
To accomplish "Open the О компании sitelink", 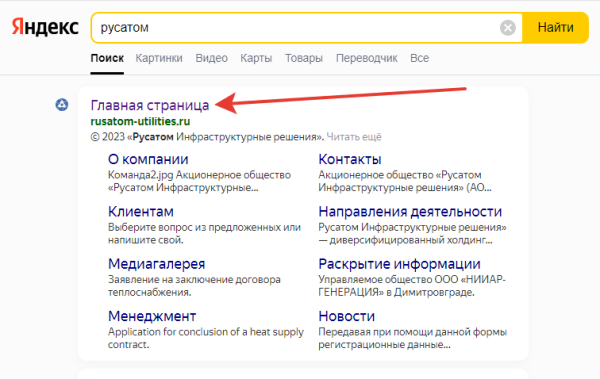I will [148, 159].
